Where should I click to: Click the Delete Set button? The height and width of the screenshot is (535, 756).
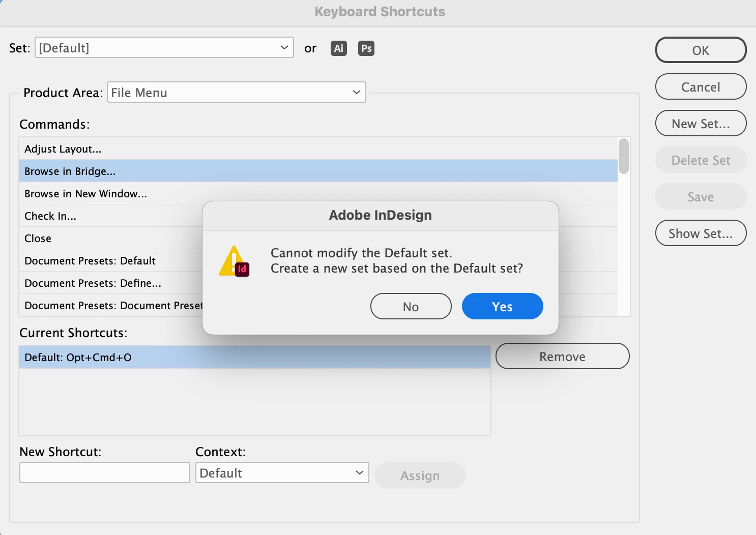701,160
